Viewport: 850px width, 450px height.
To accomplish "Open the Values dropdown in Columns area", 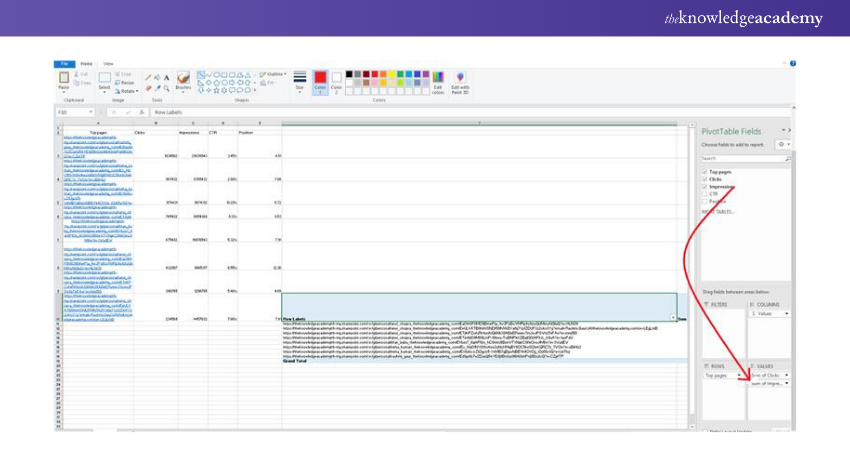I will click(787, 313).
